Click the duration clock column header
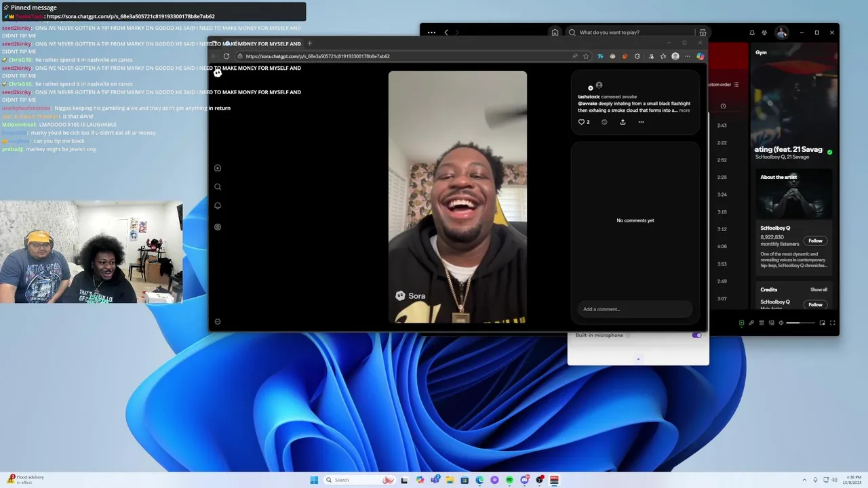This screenshot has height=488, width=868. pyautogui.click(x=723, y=106)
